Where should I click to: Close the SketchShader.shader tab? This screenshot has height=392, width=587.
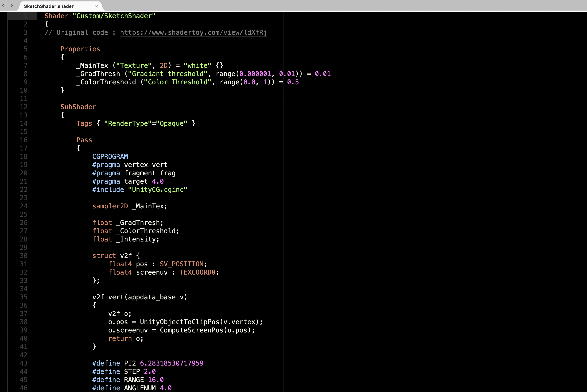(x=97, y=6)
